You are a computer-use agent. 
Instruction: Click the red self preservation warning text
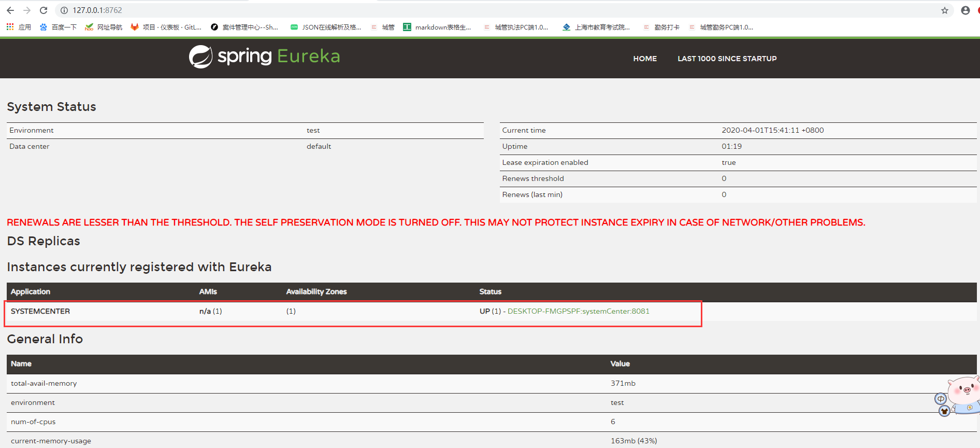click(x=436, y=222)
